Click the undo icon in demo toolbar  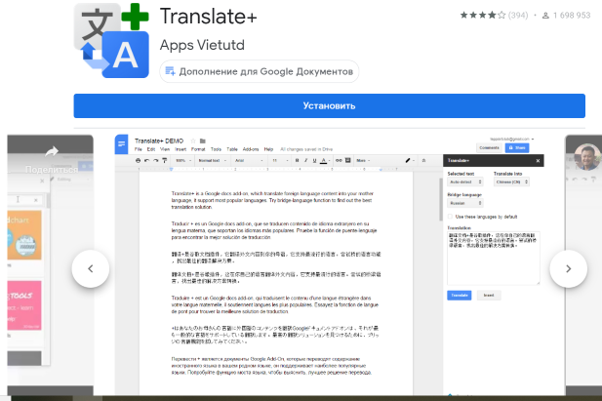[x=147, y=161]
